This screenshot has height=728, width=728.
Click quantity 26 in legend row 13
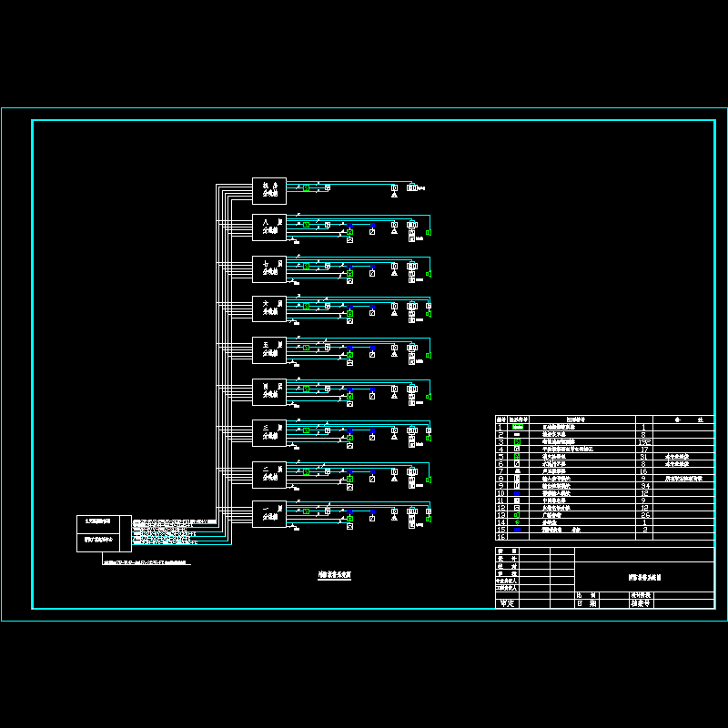[x=644, y=515]
